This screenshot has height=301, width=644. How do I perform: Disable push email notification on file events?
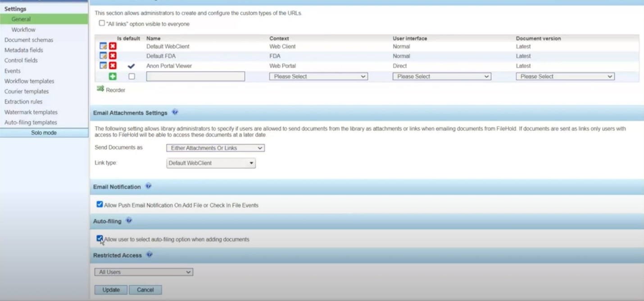100,204
